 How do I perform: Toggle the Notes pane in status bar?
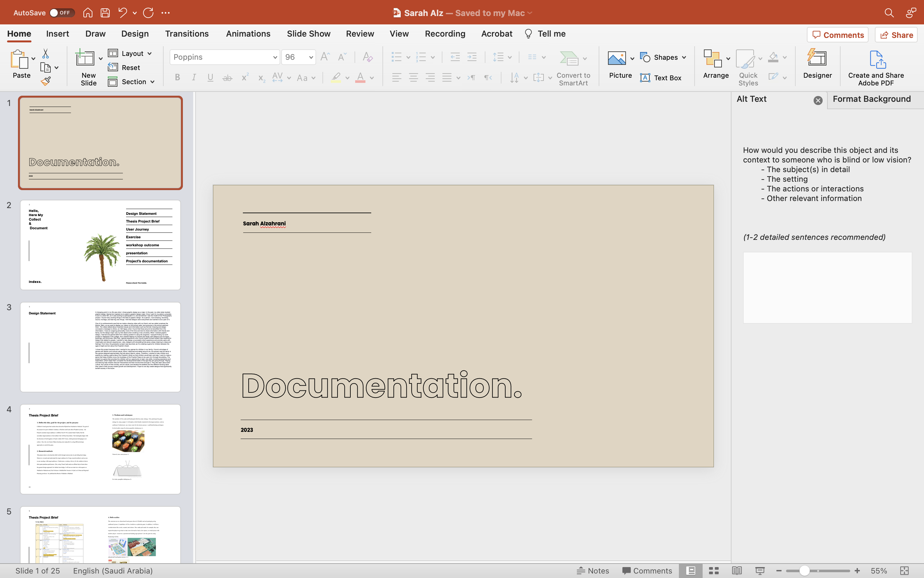point(593,571)
